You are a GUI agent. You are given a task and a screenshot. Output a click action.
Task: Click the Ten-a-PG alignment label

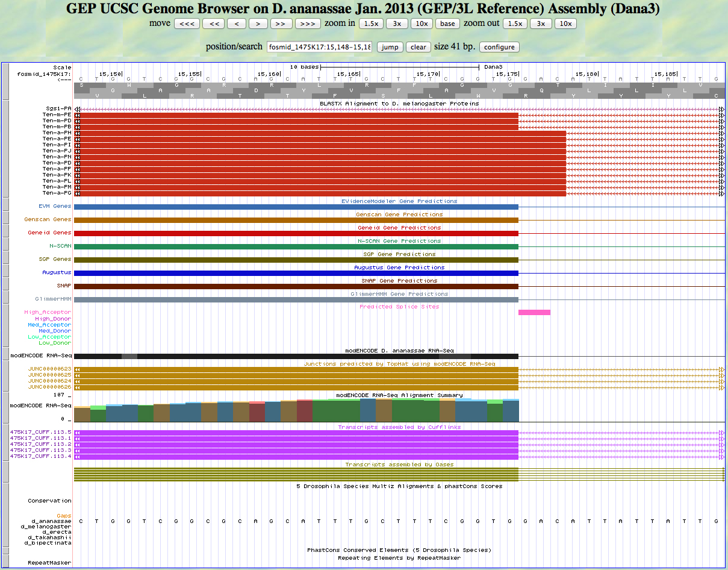point(57,193)
